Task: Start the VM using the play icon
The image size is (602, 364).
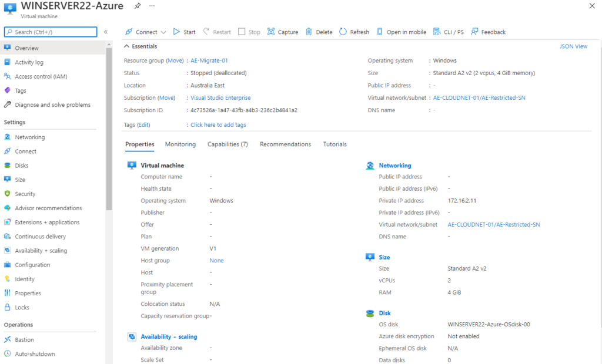Action: pos(176,32)
